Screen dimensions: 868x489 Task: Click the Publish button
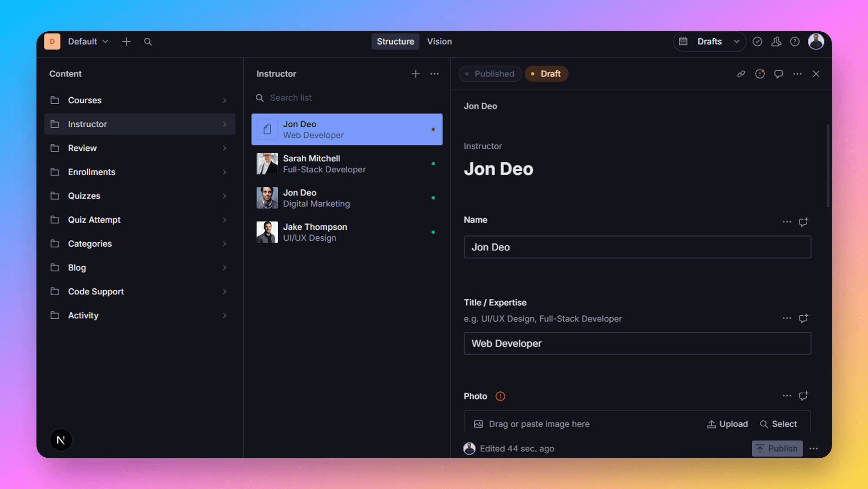pyautogui.click(x=777, y=449)
